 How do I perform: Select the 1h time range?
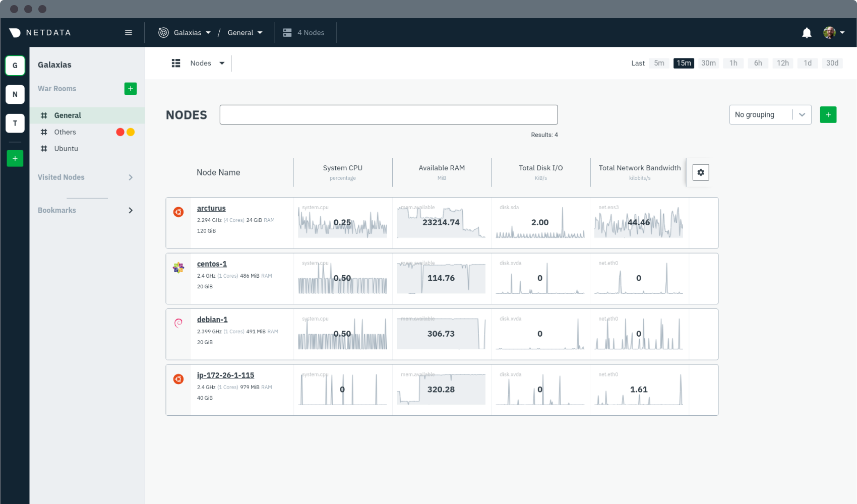tap(733, 63)
